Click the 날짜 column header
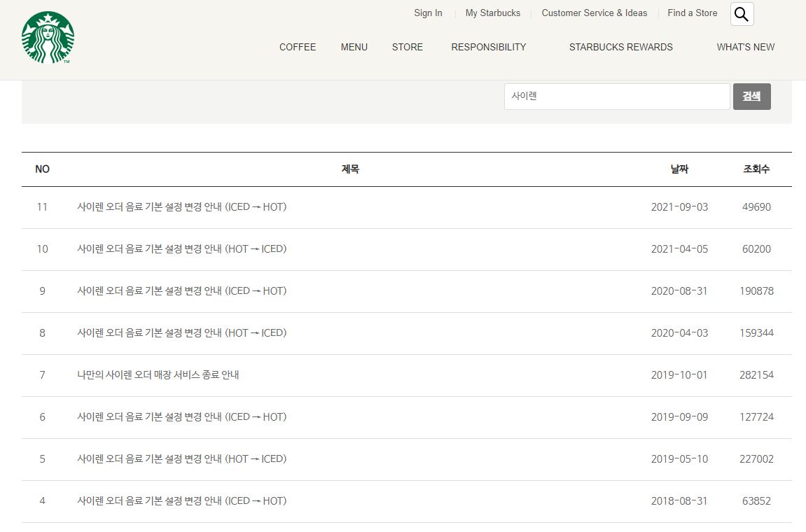This screenshot has width=806, height=532. pos(679,169)
